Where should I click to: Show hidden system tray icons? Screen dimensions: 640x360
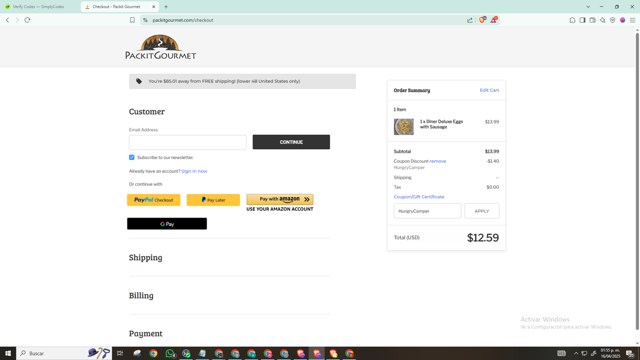tap(576, 353)
